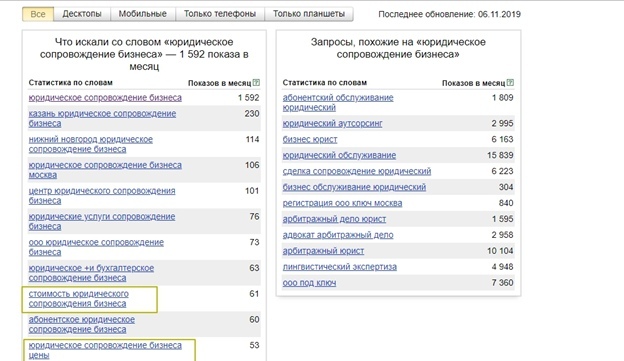The height and width of the screenshot is (361, 624).
Task: Follow the «бизнес юрист» link
Action: pos(310,139)
